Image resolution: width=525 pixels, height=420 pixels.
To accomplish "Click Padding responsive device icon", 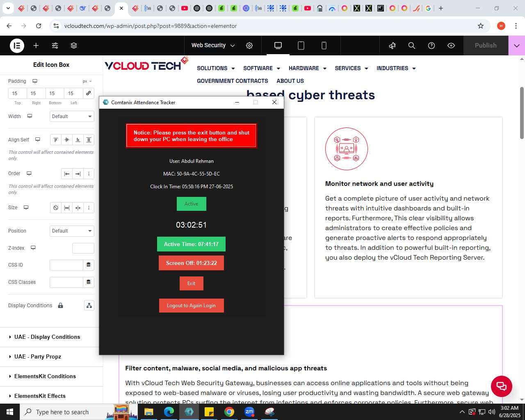I will coord(35,81).
